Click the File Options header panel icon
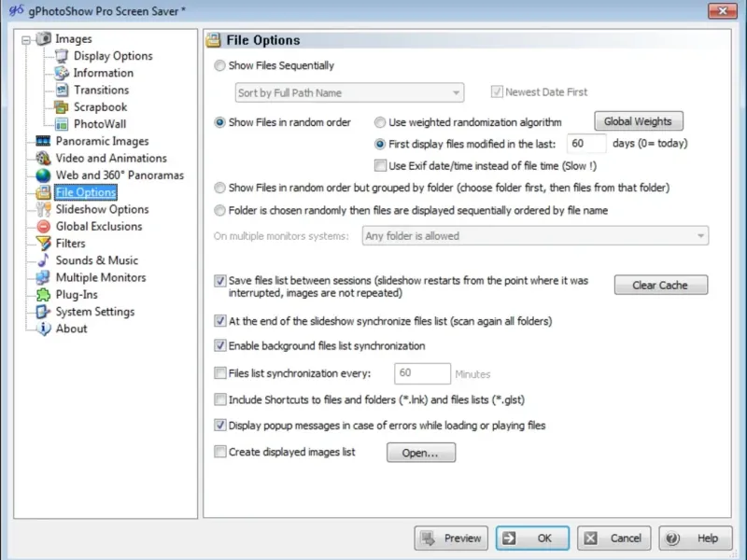 [214, 40]
